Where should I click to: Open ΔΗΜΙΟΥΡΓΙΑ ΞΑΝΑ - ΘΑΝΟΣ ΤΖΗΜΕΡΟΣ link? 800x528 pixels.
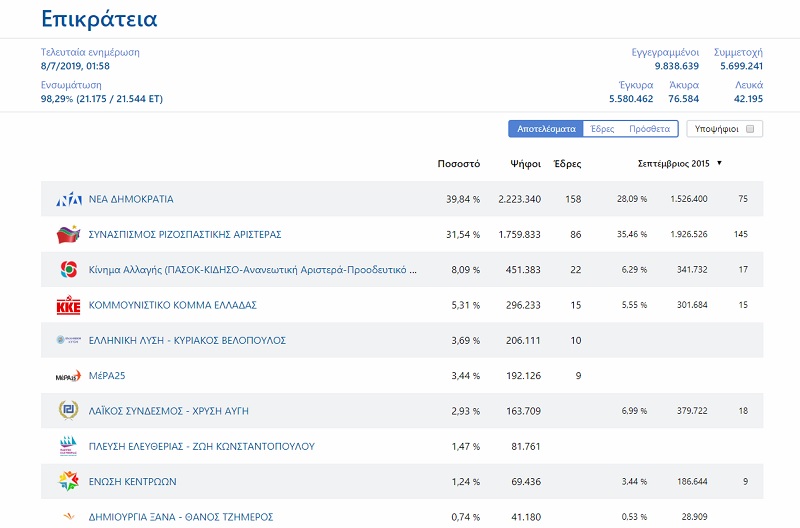pos(181,516)
